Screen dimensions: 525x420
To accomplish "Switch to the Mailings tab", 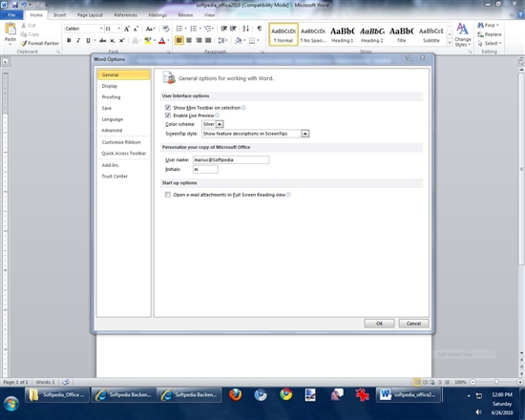I will 157,15.
